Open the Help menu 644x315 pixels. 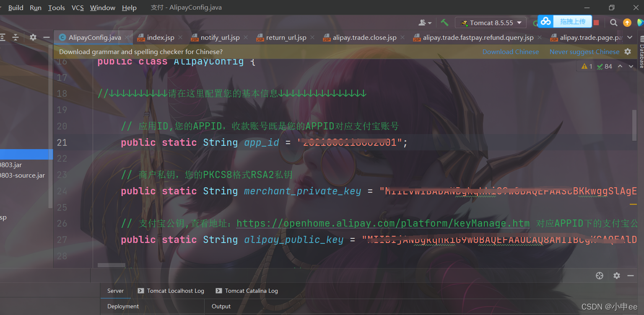click(x=129, y=8)
